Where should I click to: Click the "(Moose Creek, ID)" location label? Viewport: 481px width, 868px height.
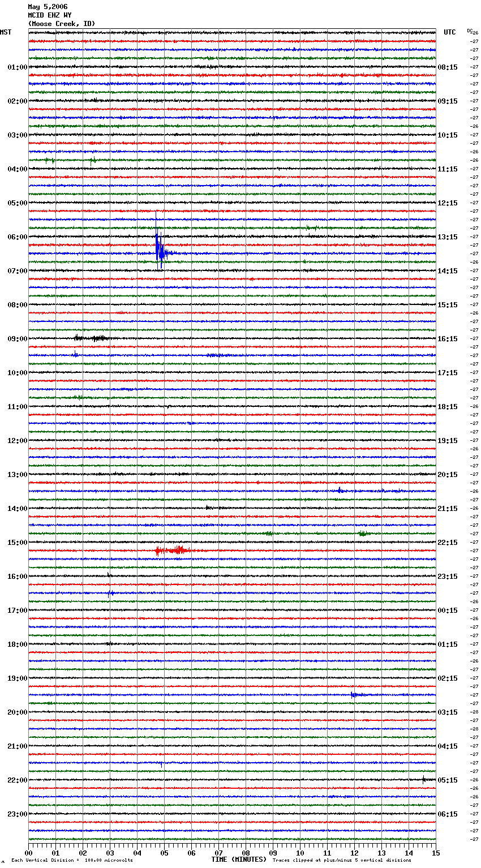pos(62,24)
